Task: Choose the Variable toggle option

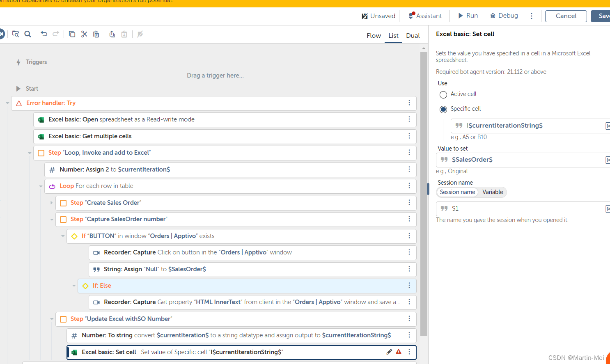Action: pyautogui.click(x=493, y=192)
